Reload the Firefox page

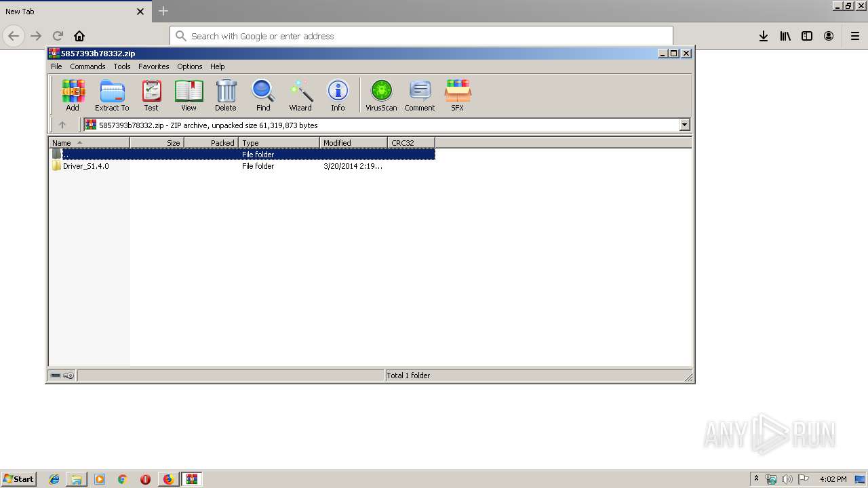point(58,36)
